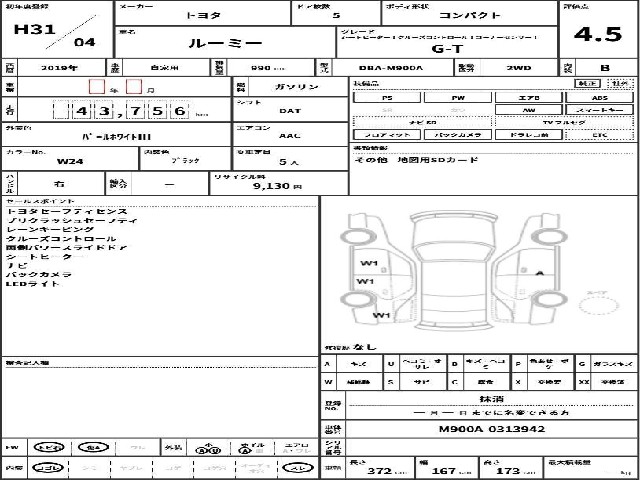Click the seating capacity 5人
This screenshot has height=480, width=640.
tap(289, 162)
